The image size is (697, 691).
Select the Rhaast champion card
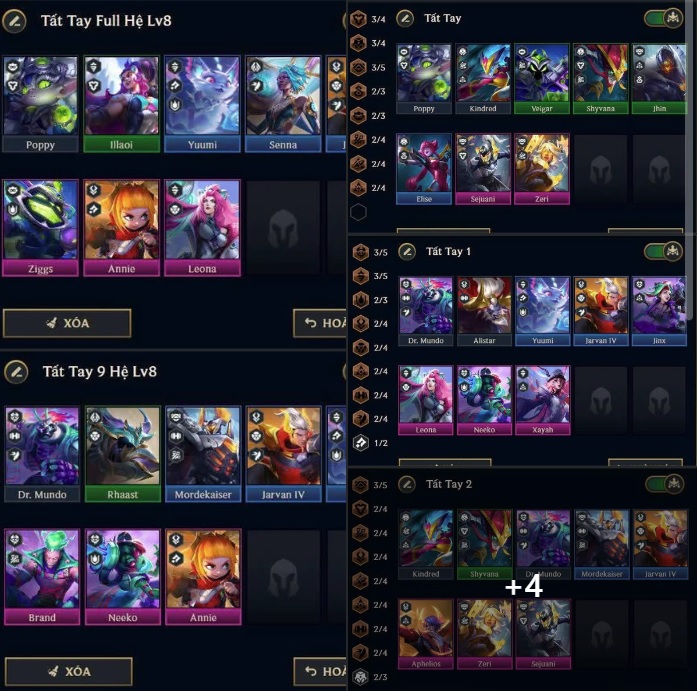coord(123,454)
